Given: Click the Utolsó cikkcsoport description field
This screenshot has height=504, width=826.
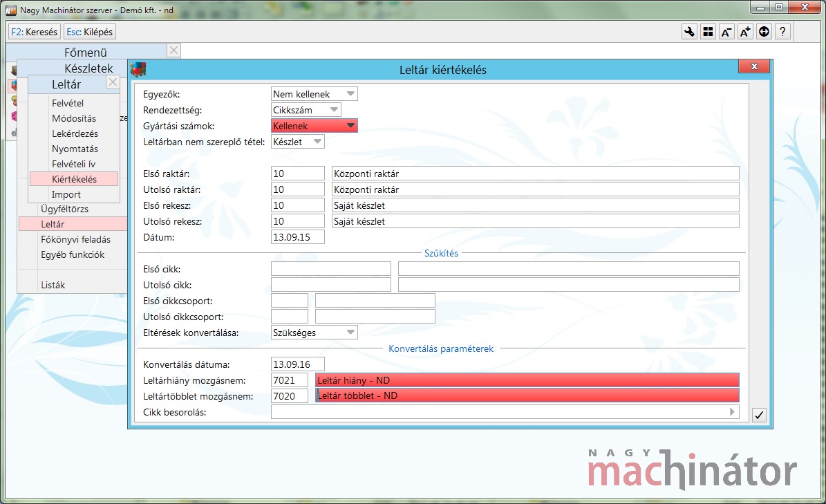Looking at the screenshot, I should point(375,317).
